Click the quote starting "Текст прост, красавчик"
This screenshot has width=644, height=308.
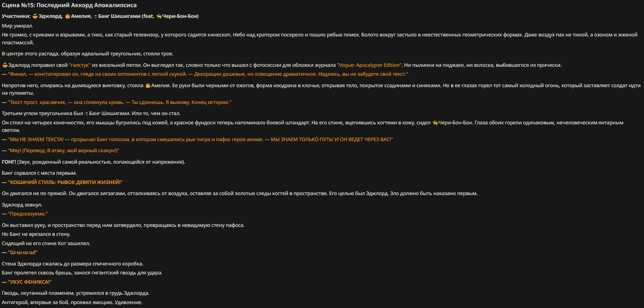120,102
